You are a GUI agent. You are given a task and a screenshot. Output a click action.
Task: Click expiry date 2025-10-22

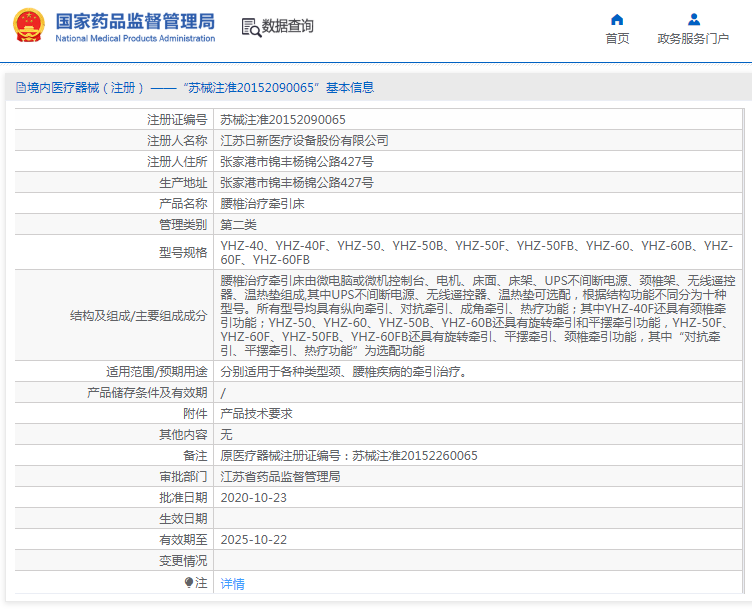click(x=254, y=540)
